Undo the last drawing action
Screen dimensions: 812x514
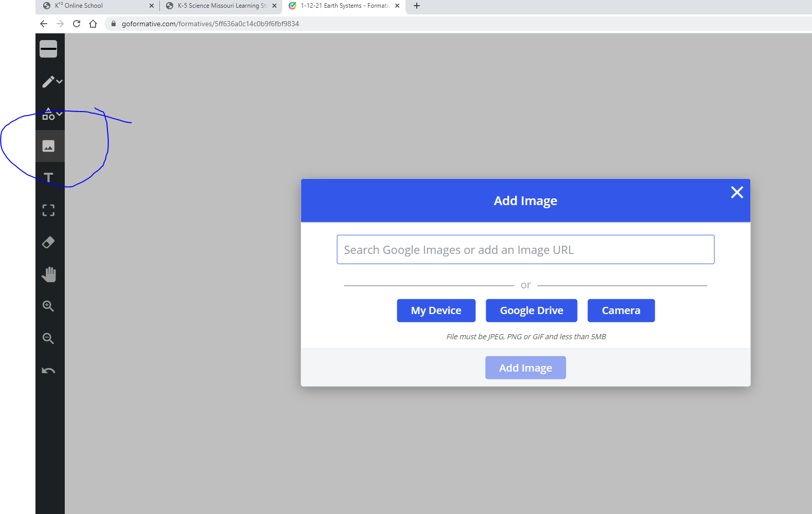tap(48, 371)
